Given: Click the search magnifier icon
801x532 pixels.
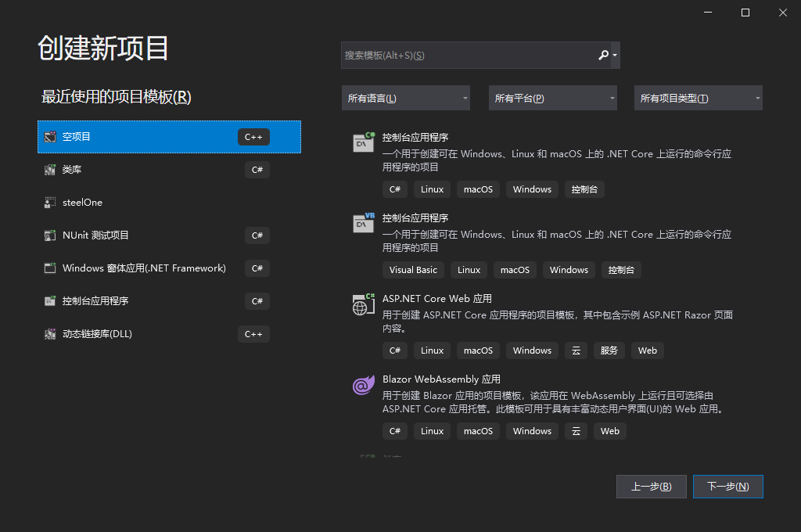Looking at the screenshot, I should [x=603, y=56].
